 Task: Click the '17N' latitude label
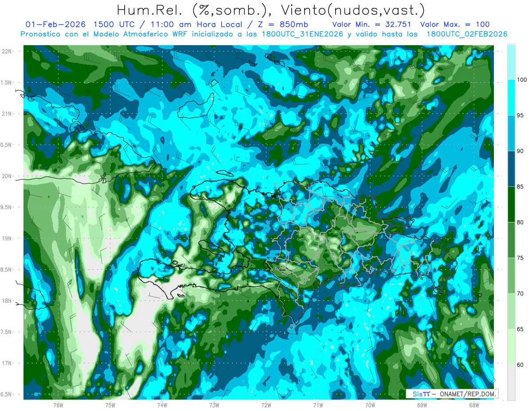[x=7, y=363]
